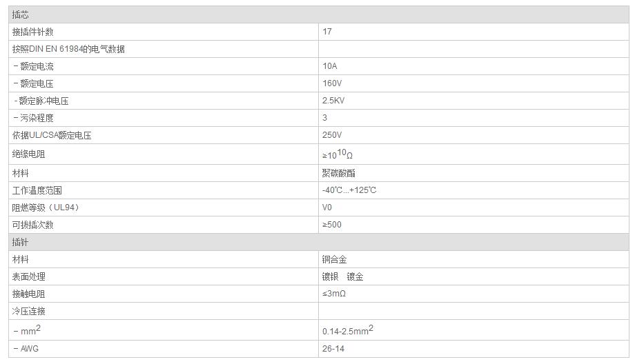Select the 160V rated voltage value
The width and height of the screenshot is (635, 364).
[x=332, y=83]
